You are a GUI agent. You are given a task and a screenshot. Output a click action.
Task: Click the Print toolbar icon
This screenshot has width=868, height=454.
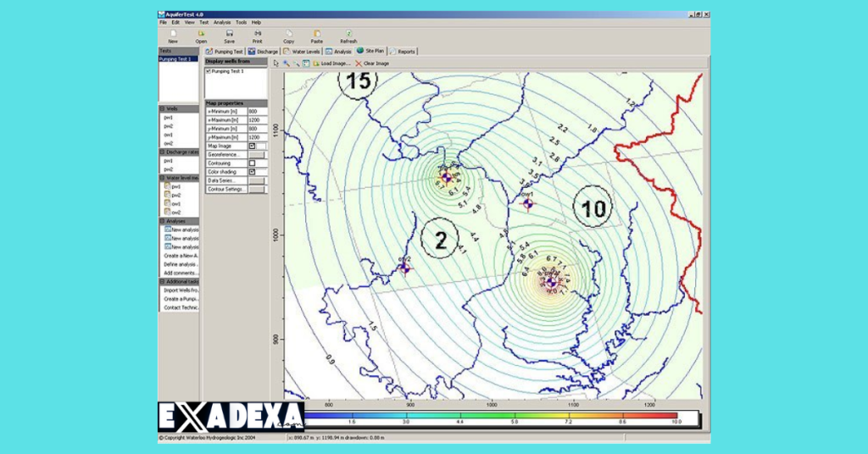(x=258, y=34)
